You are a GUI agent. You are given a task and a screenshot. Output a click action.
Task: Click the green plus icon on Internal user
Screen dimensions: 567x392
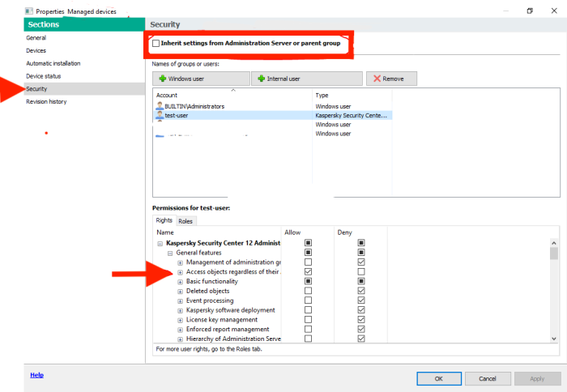(262, 79)
